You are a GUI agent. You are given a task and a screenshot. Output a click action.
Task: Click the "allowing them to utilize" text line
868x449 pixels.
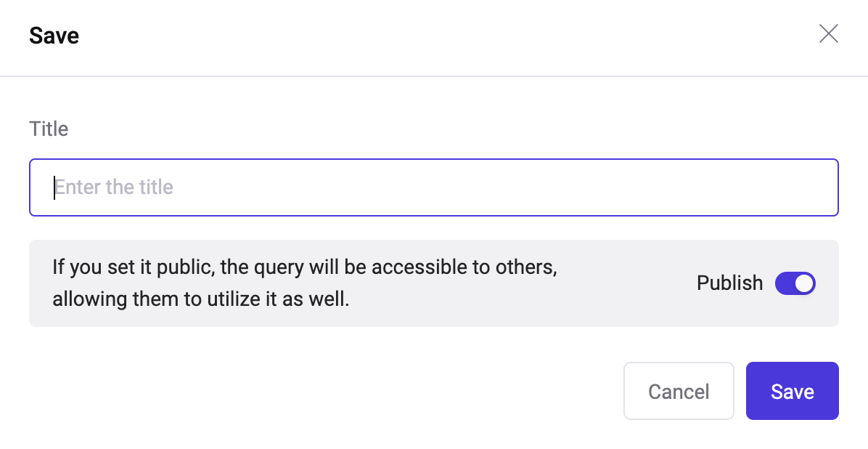coord(201,299)
